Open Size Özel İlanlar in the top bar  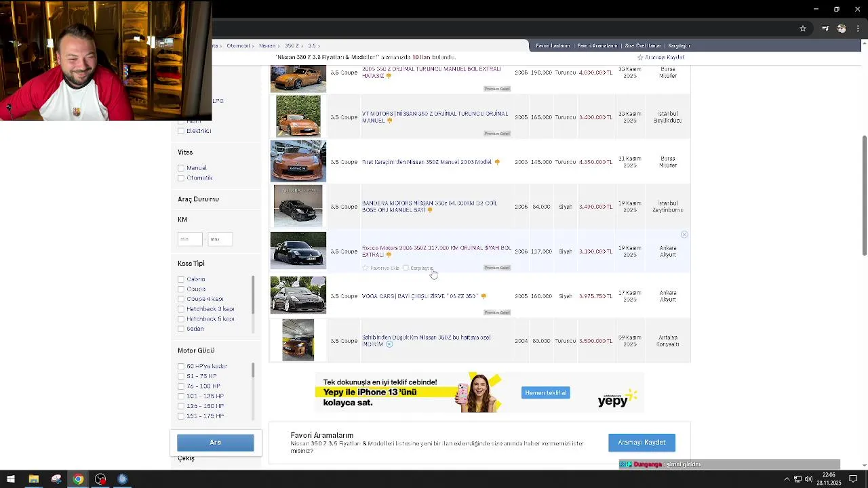point(643,45)
